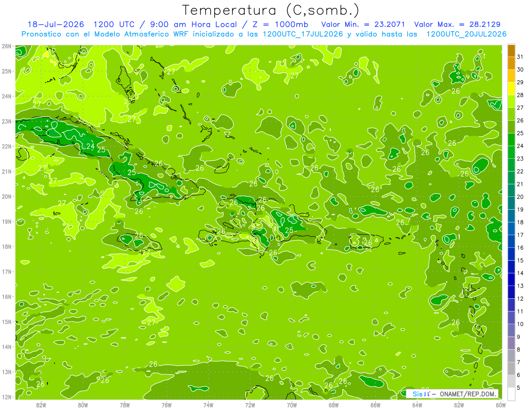Click the '64W' longitude label
This screenshot has height=411, width=532.
coord(417,404)
